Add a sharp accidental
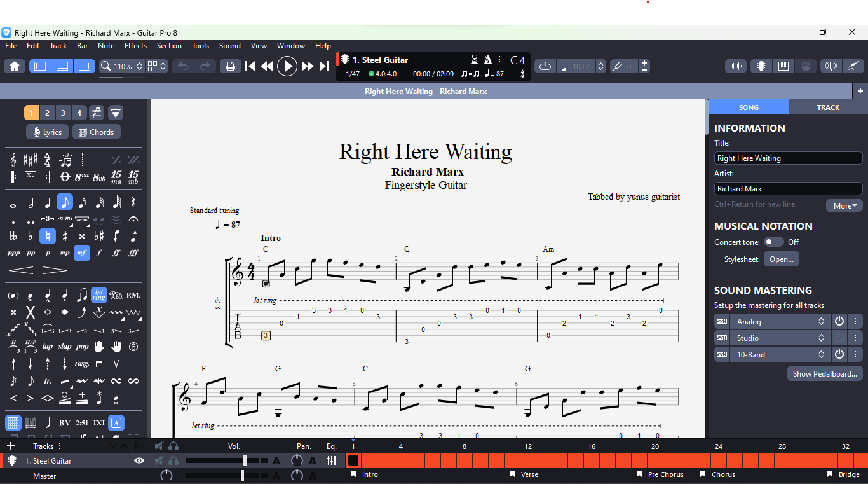868x484 pixels. tap(65, 237)
